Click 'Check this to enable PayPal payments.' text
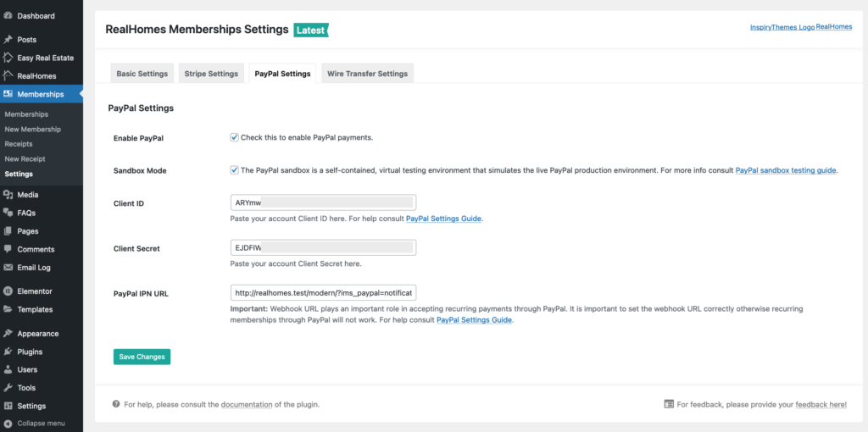The height and width of the screenshot is (432, 868). [307, 137]
